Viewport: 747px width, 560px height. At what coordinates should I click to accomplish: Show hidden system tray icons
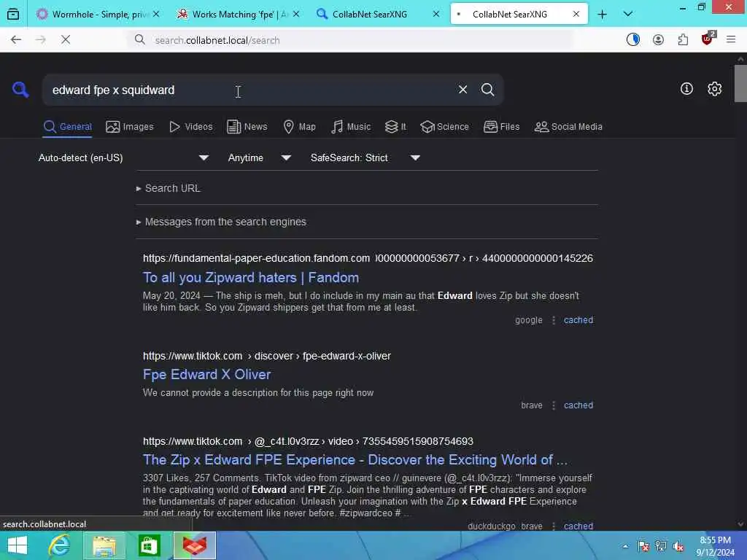click(x=625, y=546)
